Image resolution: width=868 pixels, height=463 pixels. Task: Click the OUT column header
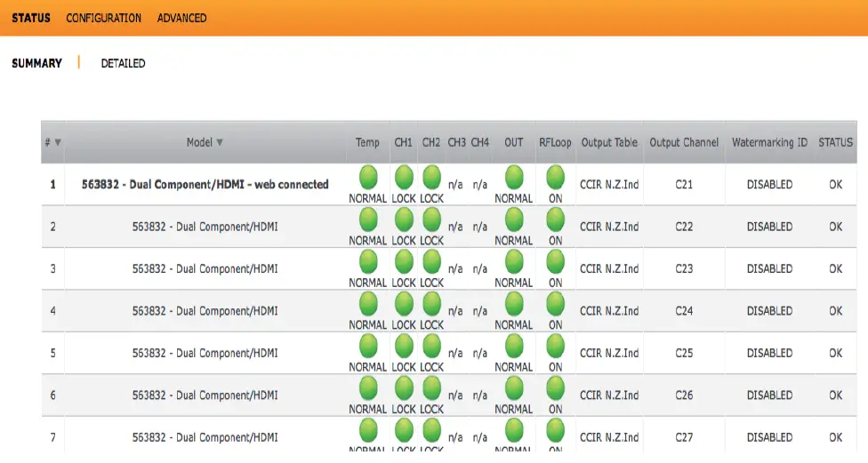point(514,142)
